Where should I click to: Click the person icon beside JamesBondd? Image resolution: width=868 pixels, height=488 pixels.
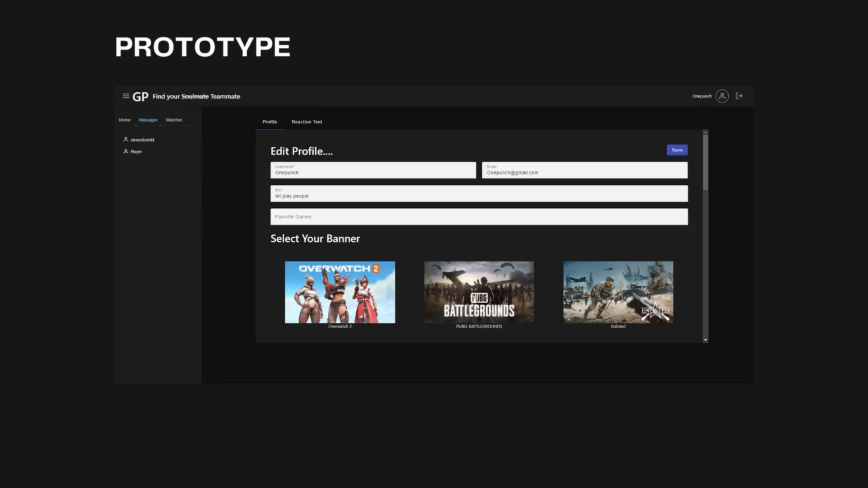pyautogui.click(x=126, y=140)
